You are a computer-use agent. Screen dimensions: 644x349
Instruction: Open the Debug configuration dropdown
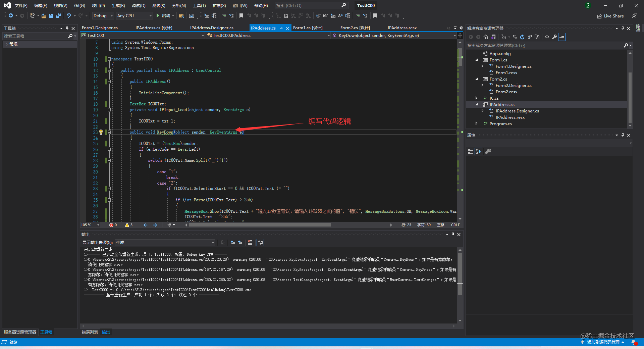(103, 16)
